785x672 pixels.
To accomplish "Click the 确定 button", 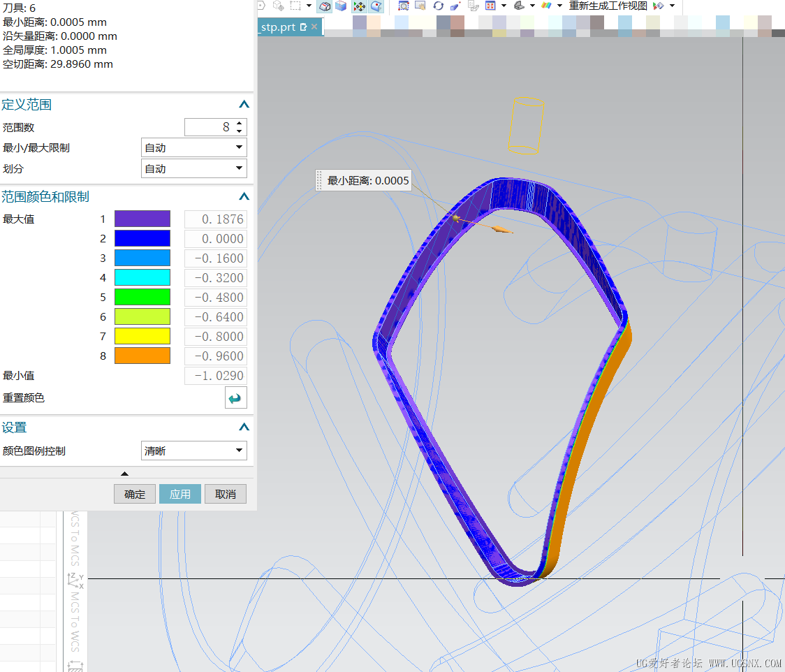I will pyautogui.click(x=135, y=495).
